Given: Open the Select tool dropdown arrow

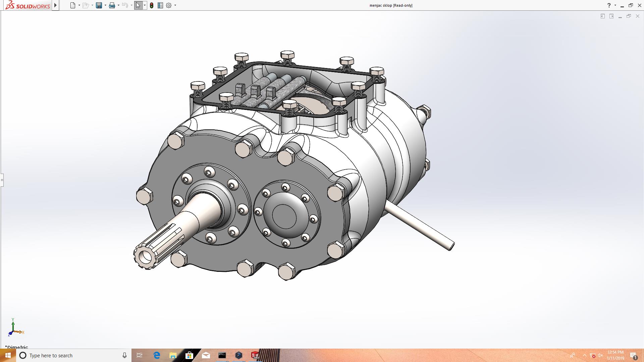Looking at the screenshot, I should tap(145, 5).
